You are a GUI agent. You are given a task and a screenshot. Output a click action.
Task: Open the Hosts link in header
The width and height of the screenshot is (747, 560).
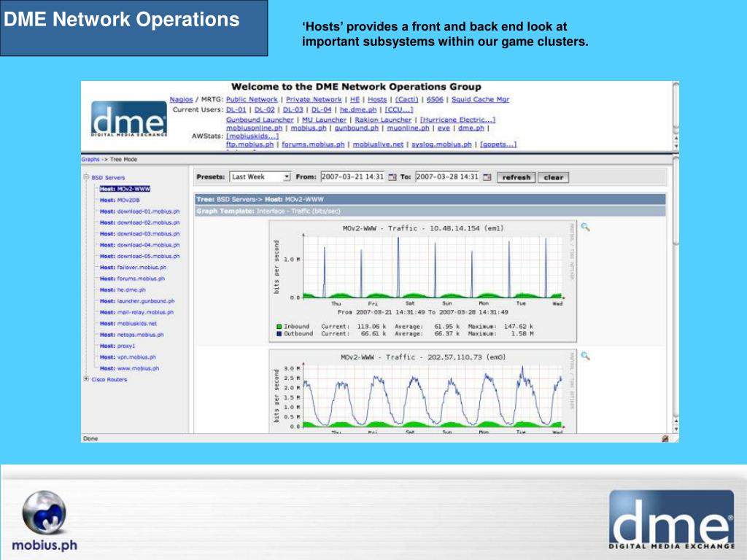coord(377,99)
